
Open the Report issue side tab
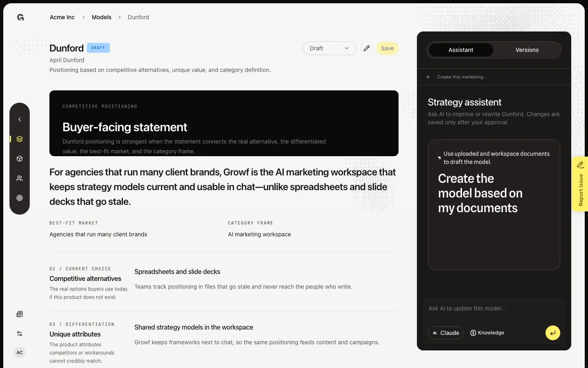click(580, 184)
